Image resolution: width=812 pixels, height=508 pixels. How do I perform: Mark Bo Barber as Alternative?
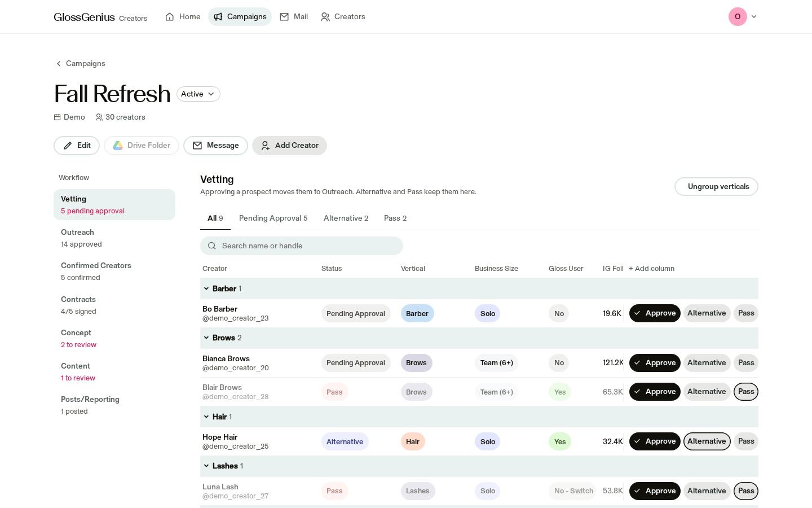[707, 313]
